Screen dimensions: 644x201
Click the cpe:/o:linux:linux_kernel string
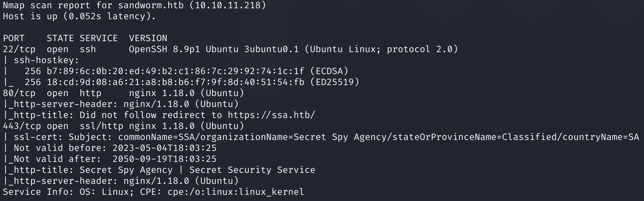tap(236, 192)
